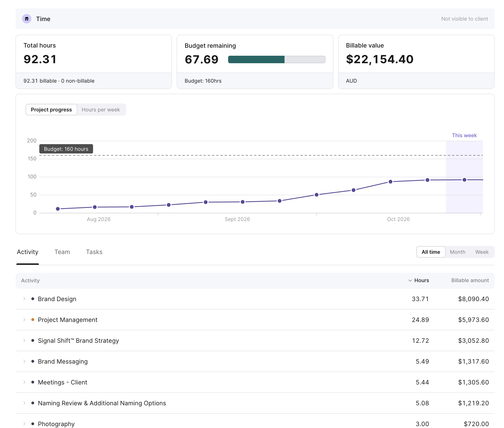This screenshot has width=504, height=428.
Task: Click the Total hours value 92.31
Action: tap(40, 59)
